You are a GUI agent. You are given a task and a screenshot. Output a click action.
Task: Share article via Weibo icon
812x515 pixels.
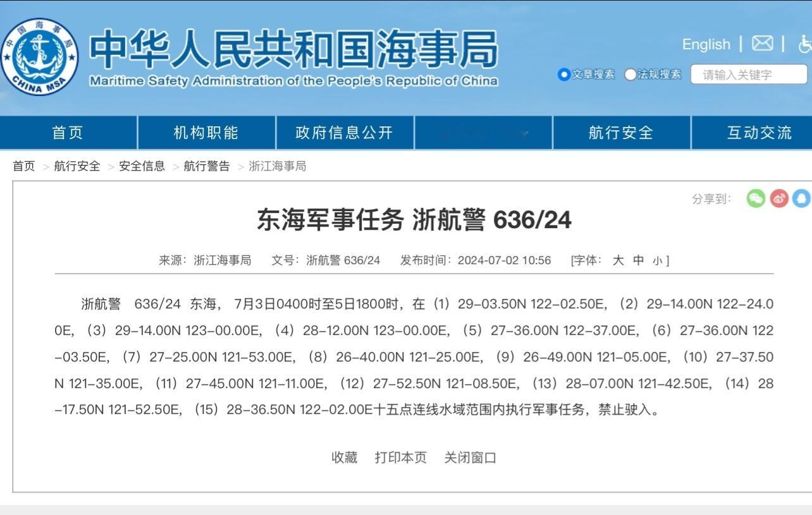tap(779, 198)
